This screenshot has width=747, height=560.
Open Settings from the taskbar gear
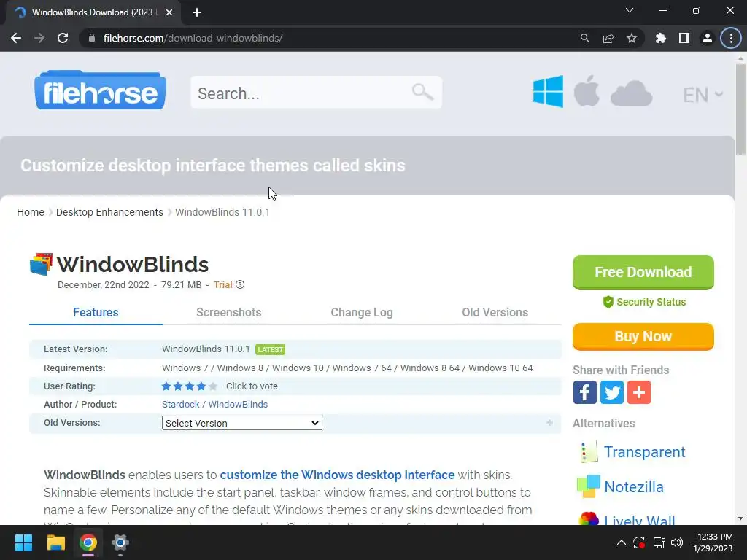click(120, 542)
